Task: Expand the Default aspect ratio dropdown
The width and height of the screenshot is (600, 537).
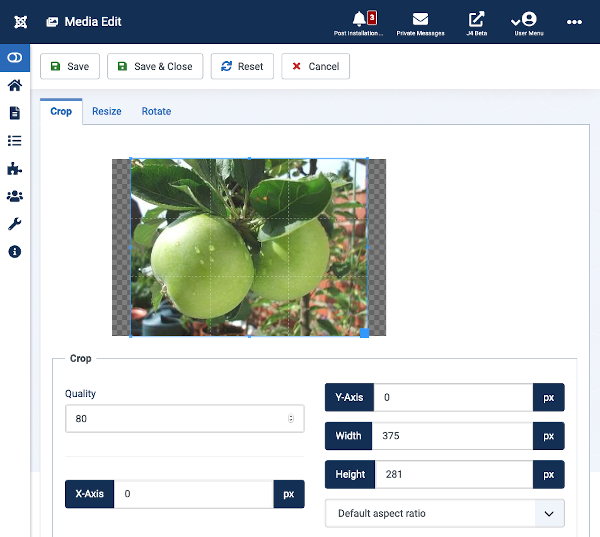Action: [x=444, y=513]
